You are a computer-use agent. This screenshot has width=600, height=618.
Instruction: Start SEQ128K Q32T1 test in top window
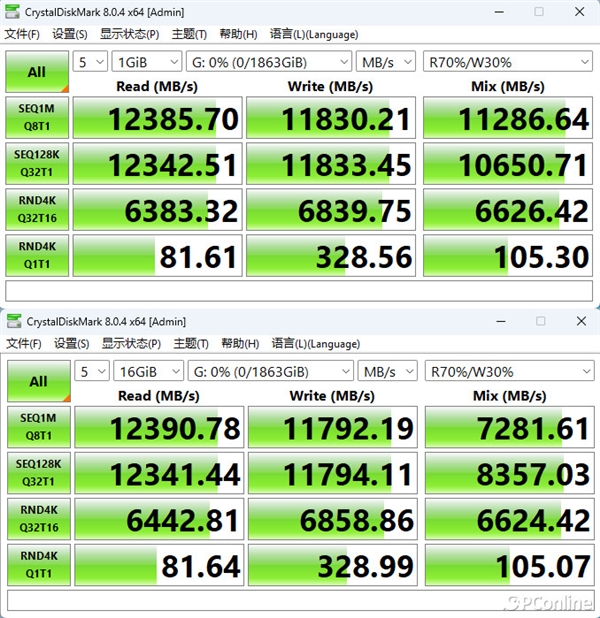(37, 163)
